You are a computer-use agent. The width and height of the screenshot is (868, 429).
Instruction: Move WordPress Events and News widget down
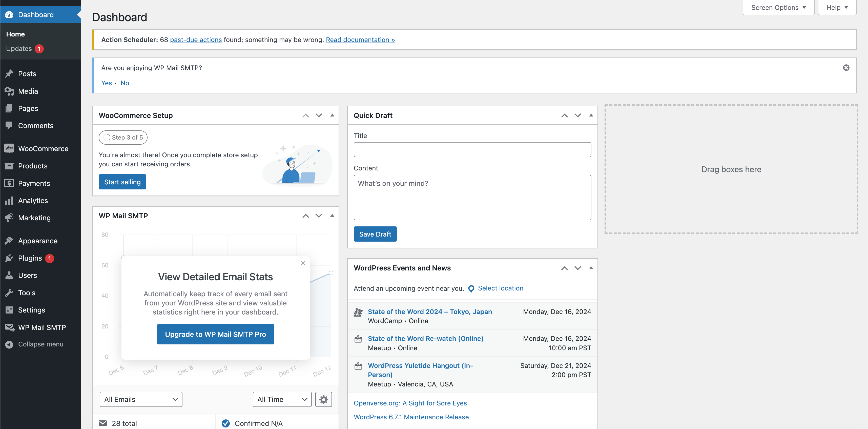click(577, 268)
